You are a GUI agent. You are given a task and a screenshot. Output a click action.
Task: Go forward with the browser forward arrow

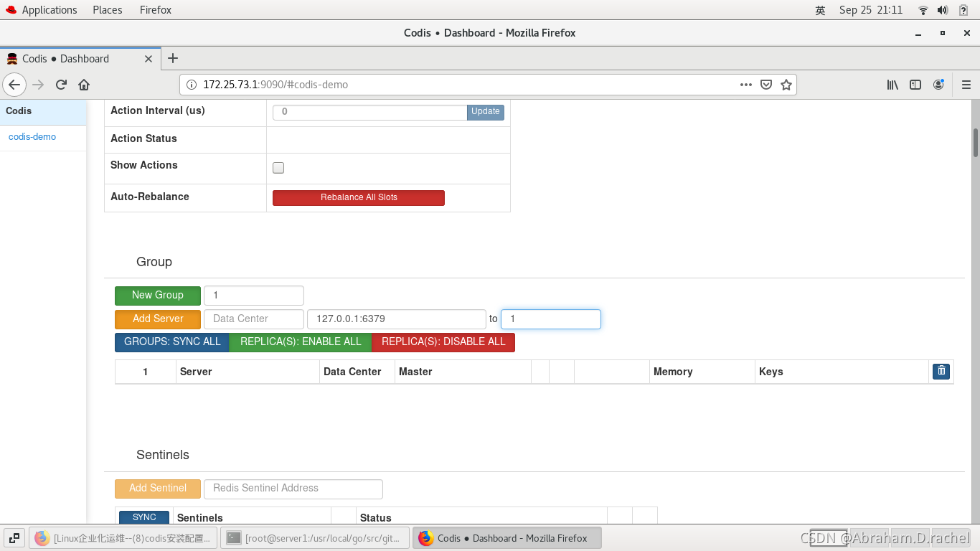tap(39, 85)
